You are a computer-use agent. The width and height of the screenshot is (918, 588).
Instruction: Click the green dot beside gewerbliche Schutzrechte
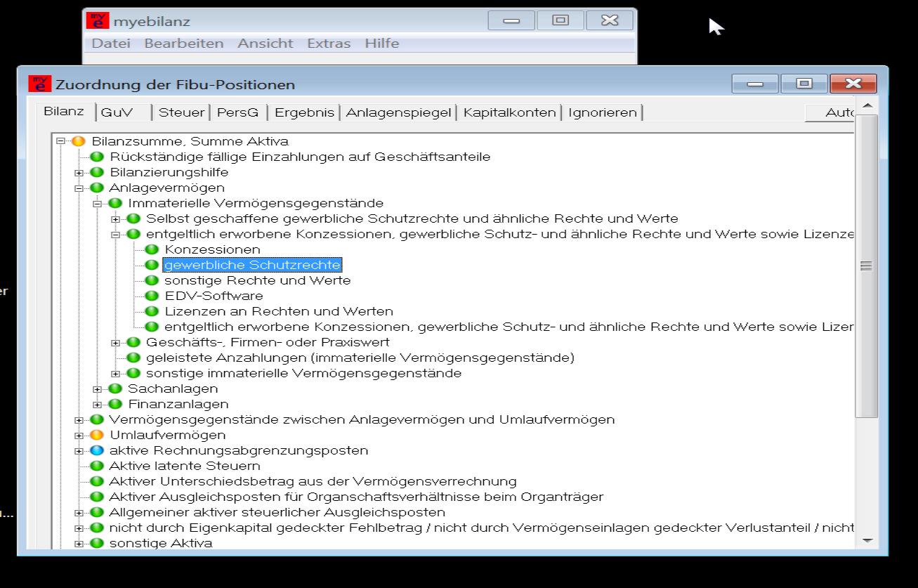[x=152, y=265]
